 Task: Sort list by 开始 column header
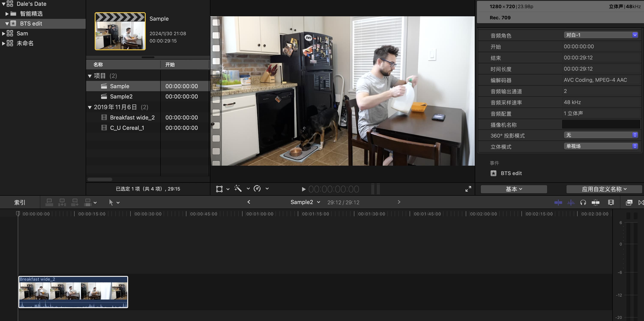[184, 65]
